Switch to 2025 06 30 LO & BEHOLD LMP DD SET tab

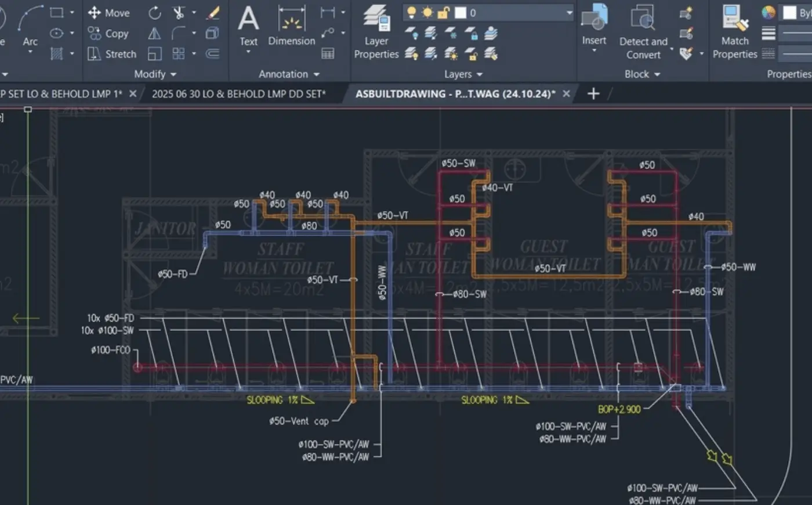(x=238, y=93)
